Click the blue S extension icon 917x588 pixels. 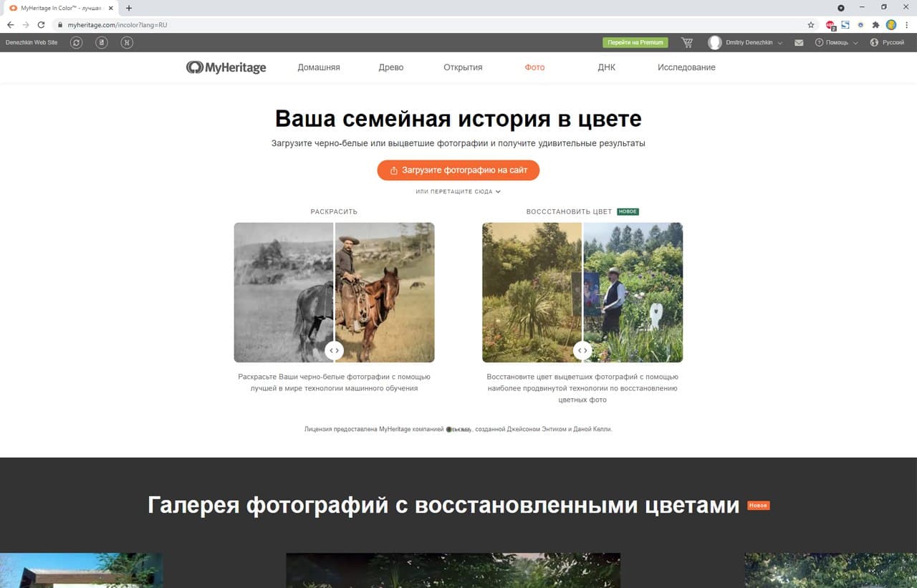pyautogui.click(x=845, y=24)
